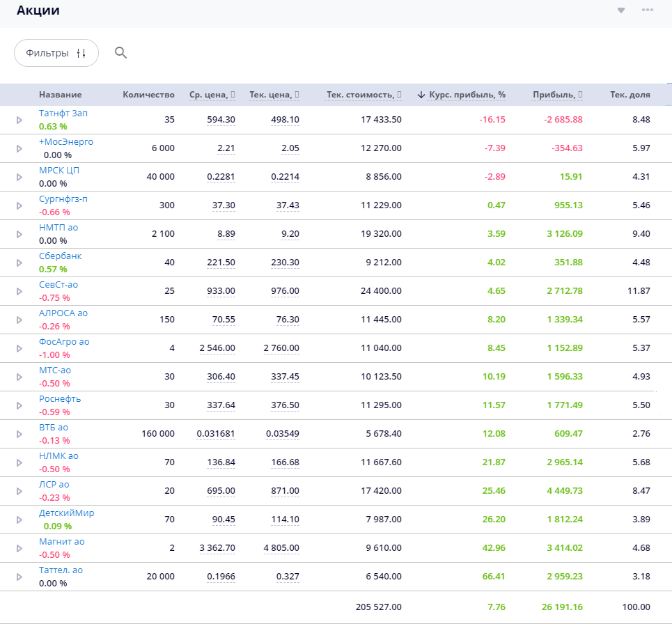Open the МРСК ЦП stock link
Image resolution: width=672 pixels, height=624 pixels.
click(59, 171)
